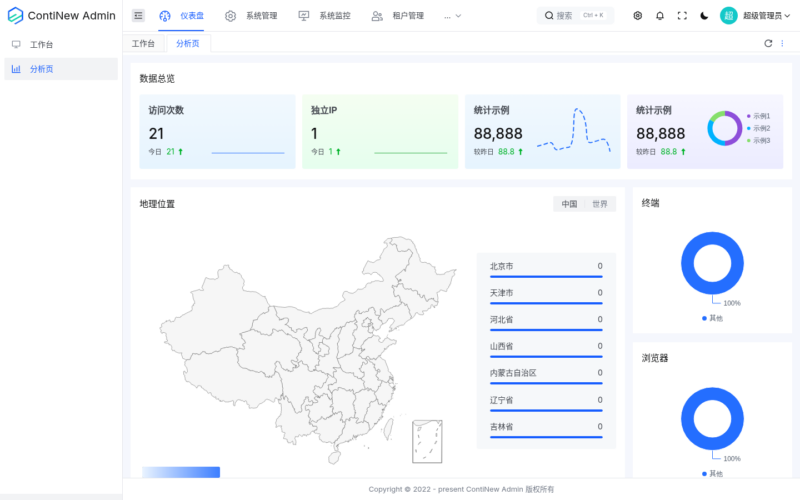Open the system settings hexagon icon

(638, 16)
